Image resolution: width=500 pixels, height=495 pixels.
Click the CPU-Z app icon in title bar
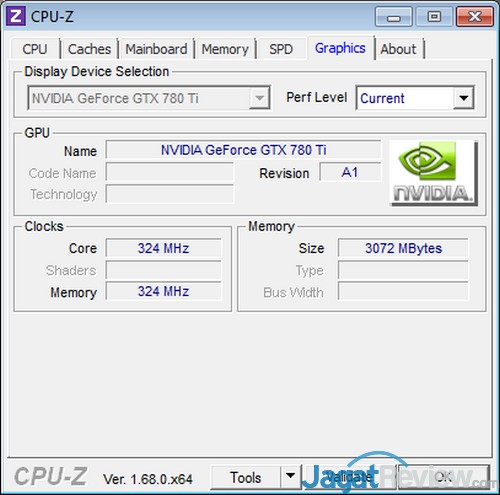point(15,16)
